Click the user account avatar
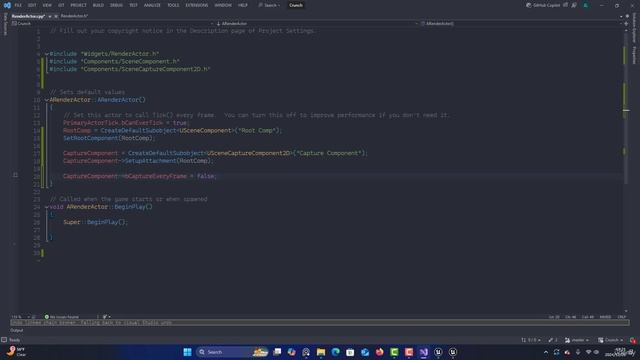Image resolution: width=640 pixels, height=360 pixels. [586, 5]
